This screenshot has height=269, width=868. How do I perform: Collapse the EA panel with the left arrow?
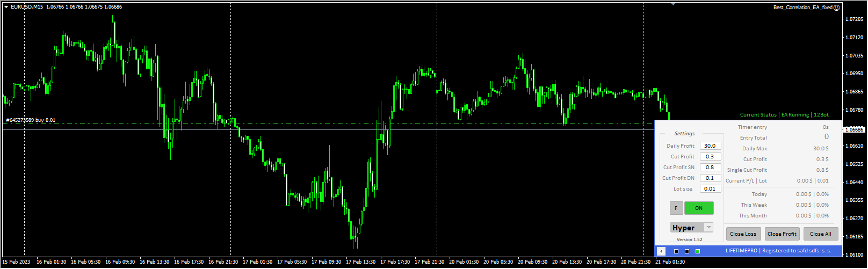click(x=661, y=251)
